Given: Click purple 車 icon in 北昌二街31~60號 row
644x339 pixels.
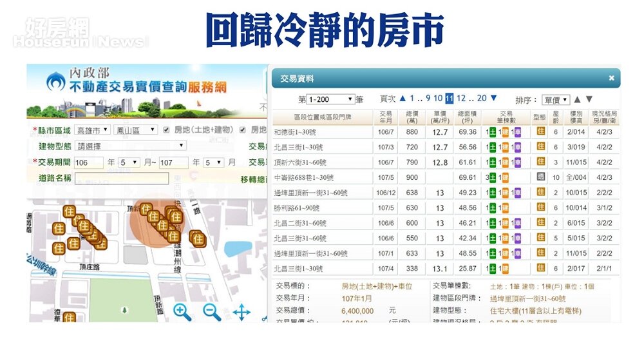Looking at the screenshot, I should 518,223.
